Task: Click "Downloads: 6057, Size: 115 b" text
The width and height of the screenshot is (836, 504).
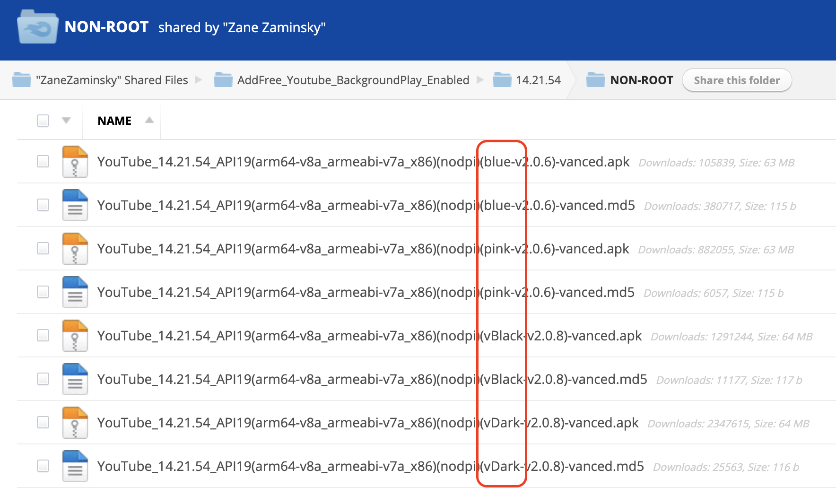Action: click(714, 293)
